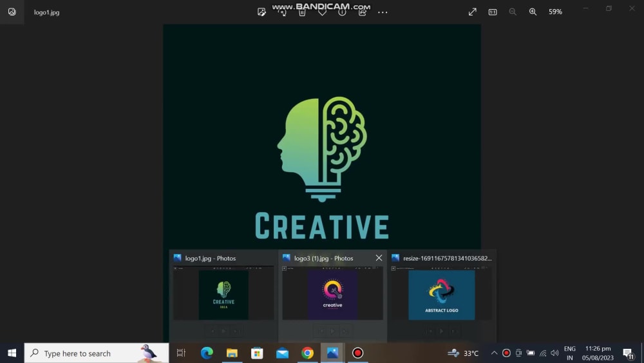
Task: Open Google Chrome from the taskbar
Action: [307, 353]
